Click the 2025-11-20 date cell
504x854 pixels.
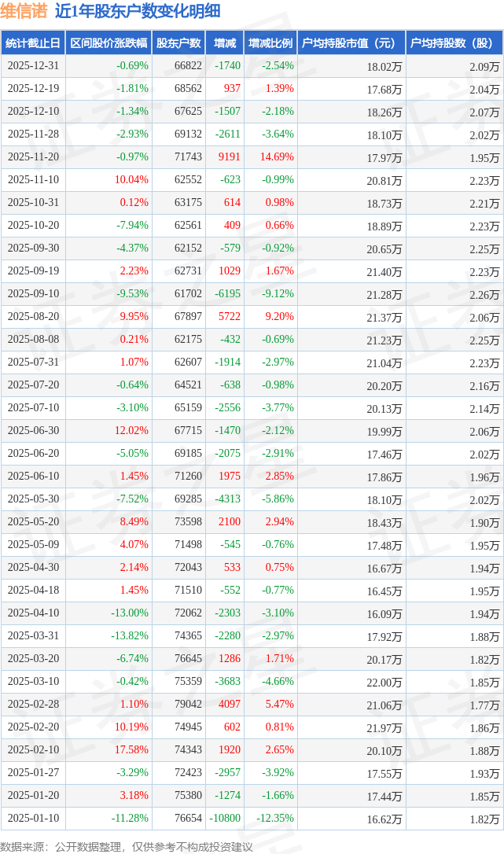[x=33, y=157]
